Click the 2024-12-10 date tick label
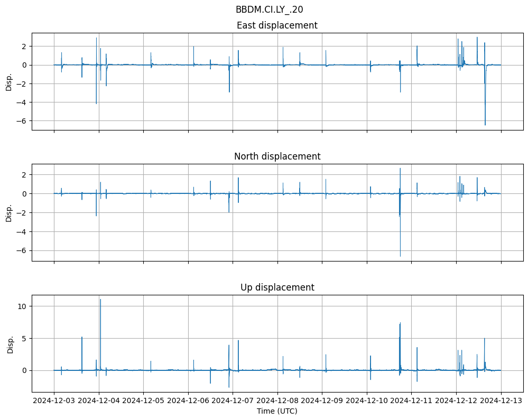Screen dimensions: 528x420 [x=367, y=401]
